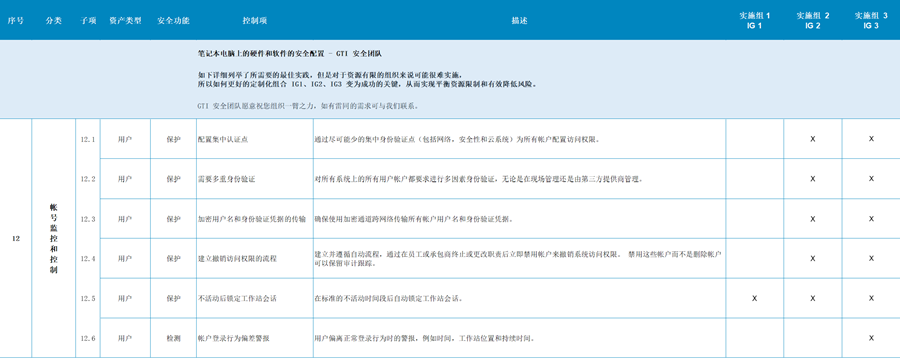Click the 用户 cell in row 12.2
Image resolution: width=900 pixels, height=362 pixels.
tap(125, 179)
